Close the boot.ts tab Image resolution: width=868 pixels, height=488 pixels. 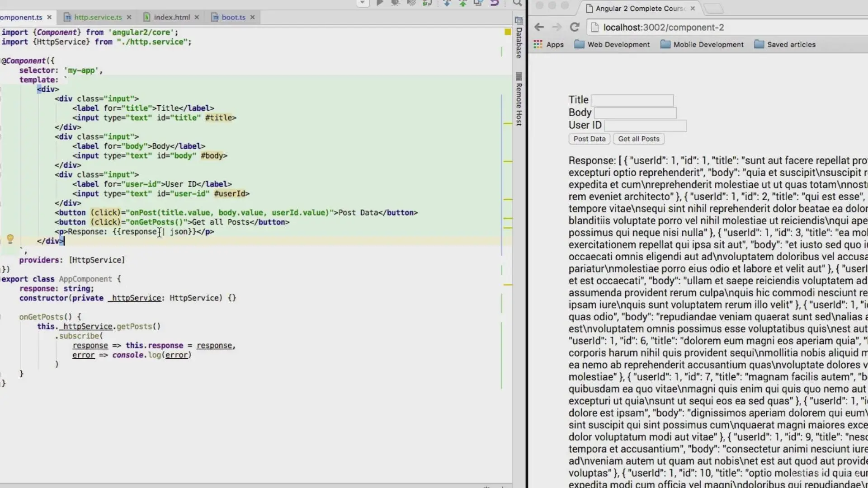252,17
